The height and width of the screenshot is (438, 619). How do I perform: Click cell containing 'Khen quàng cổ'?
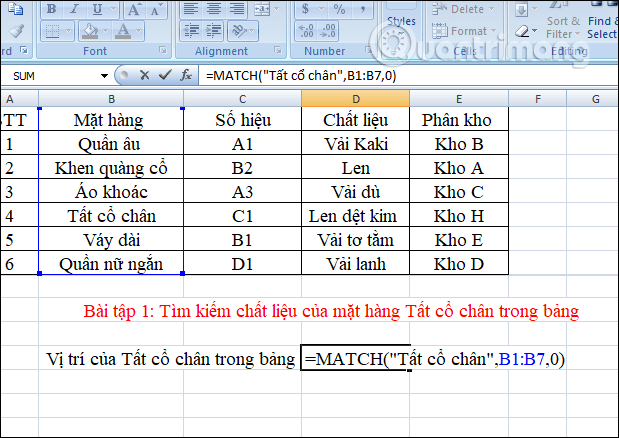tap(111, 168)
